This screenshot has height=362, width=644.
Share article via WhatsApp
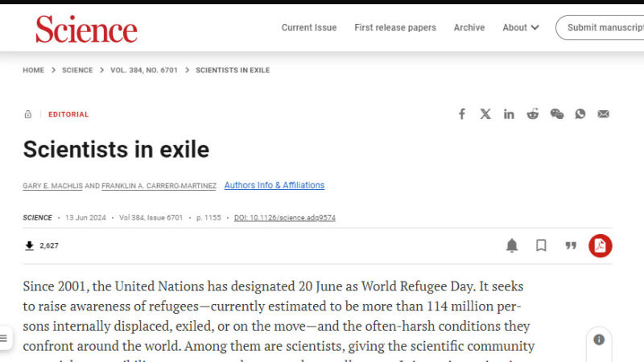coord(580,114)
